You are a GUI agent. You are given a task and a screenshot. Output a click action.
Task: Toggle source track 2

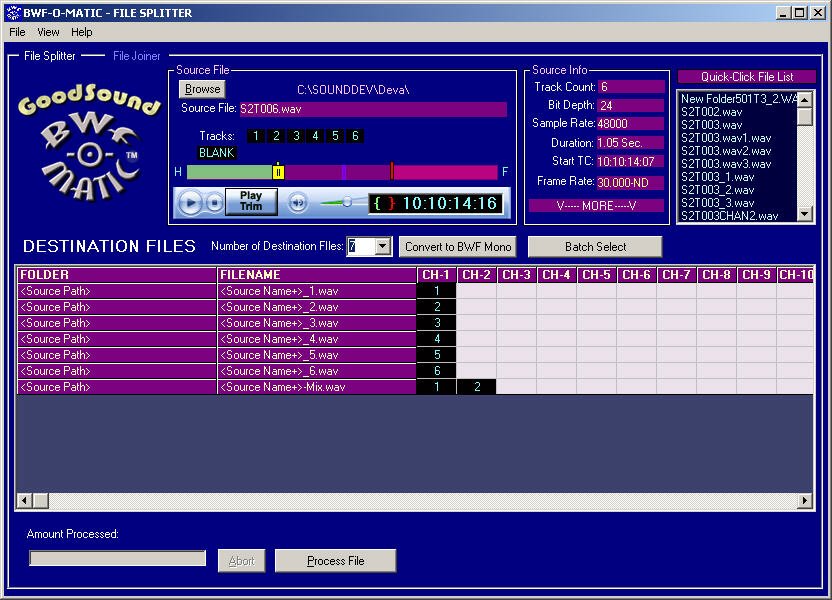276,136
